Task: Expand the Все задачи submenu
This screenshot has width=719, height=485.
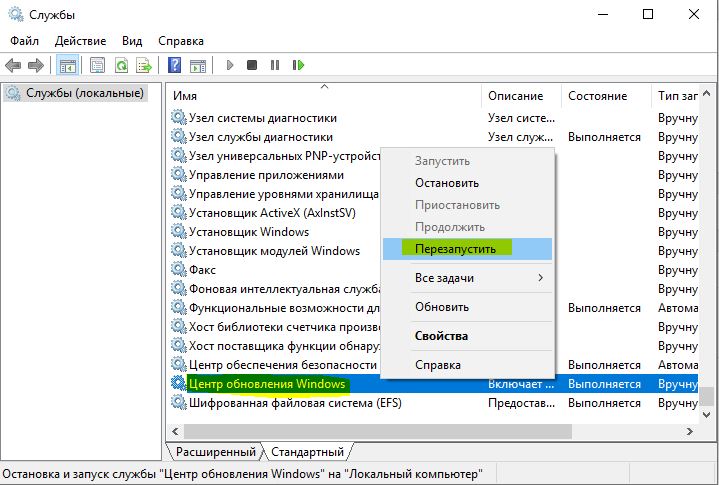Action: tap(467, 278)
